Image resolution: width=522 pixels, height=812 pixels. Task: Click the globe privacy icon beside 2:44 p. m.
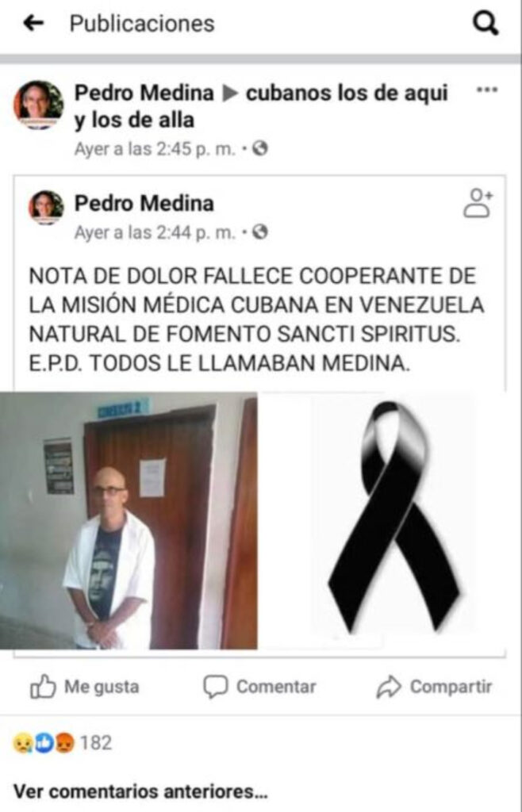pyautogui.click(x=260, y=232)
